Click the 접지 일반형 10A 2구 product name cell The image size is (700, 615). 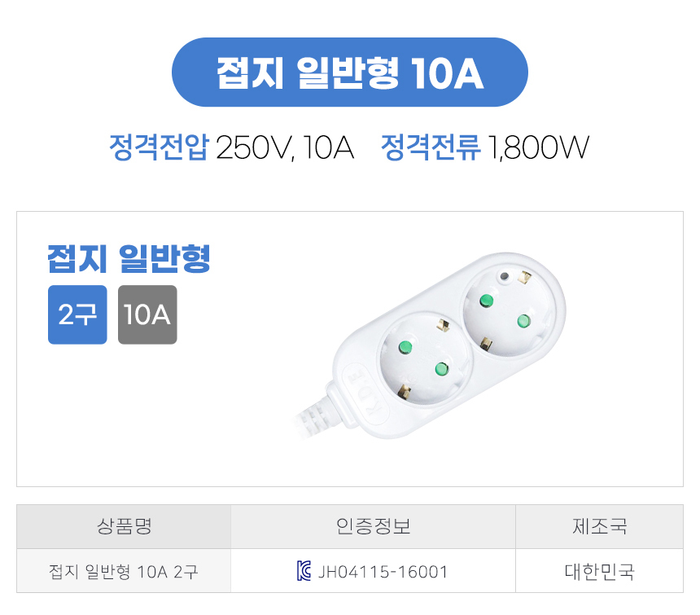click(124, 571)
